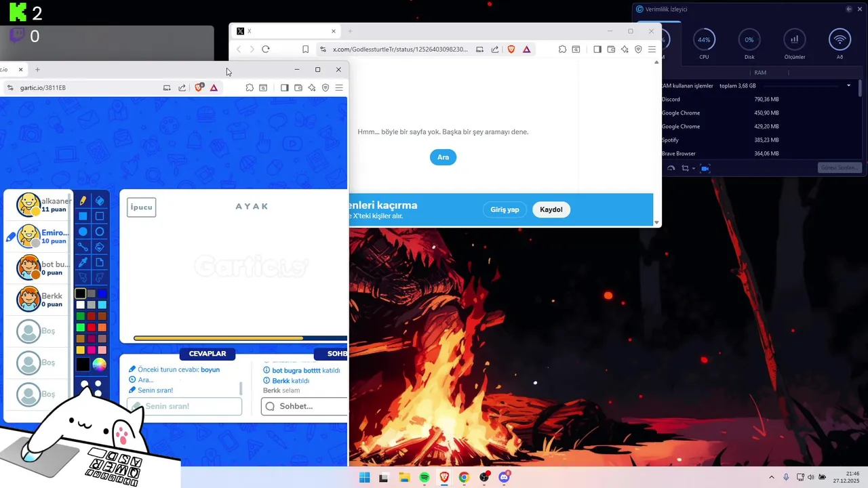Click the back arrow in Verimlilik İzleyici
Screen dimensions: 868x488
849,9
